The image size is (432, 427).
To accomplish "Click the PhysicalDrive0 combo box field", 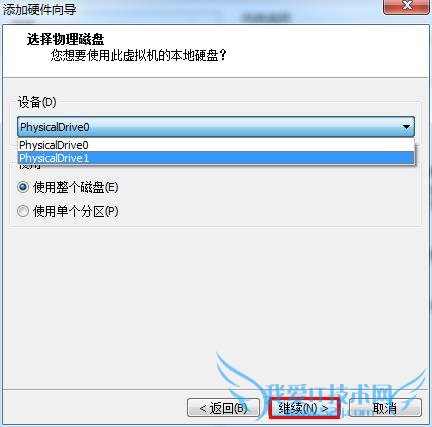I will coord(216,127).
